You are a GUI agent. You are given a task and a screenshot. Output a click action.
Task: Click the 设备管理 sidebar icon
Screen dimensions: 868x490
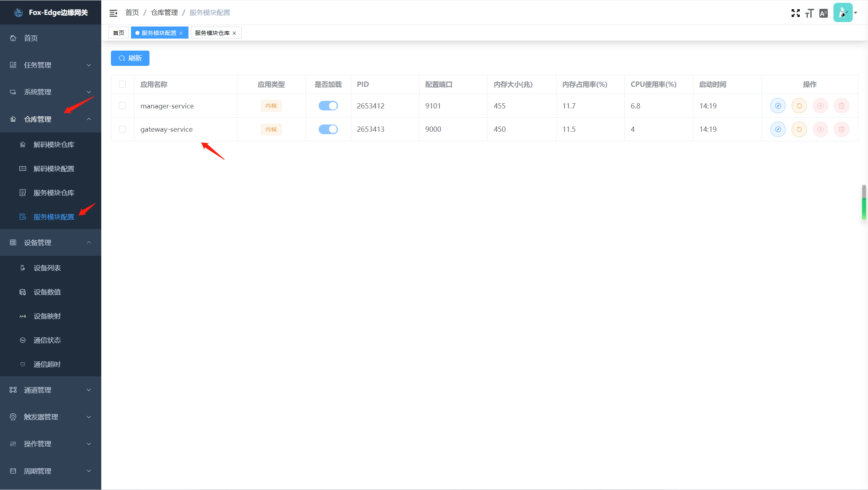click(13, 243)
